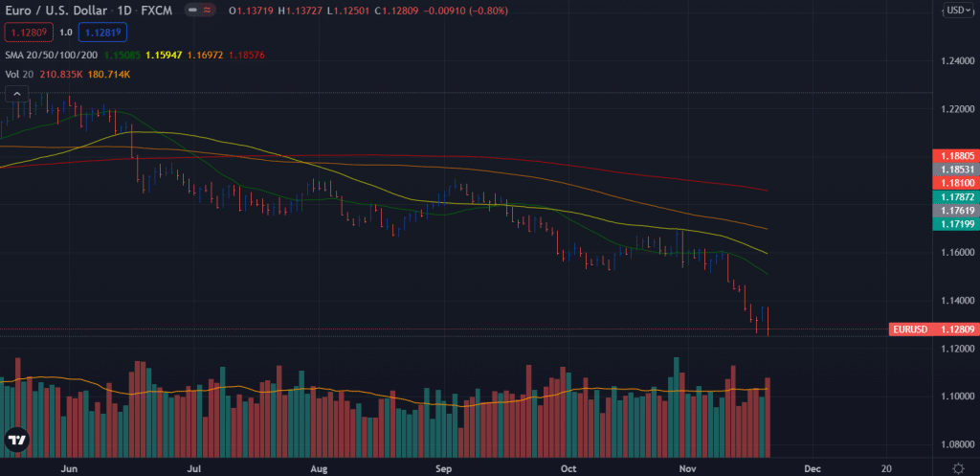Click the 1.17619 price label

click(955, 211)
